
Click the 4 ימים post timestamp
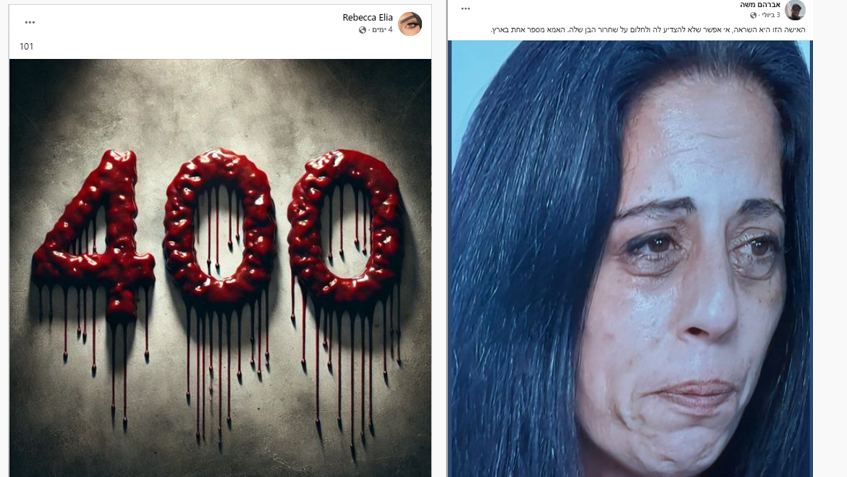(x=382, y=30)
